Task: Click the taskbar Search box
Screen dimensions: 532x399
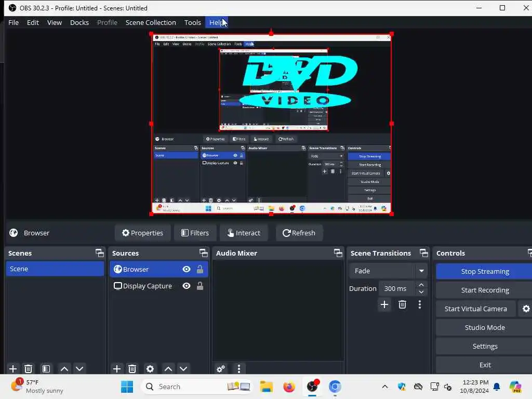Action: click(x=197, y=387)
